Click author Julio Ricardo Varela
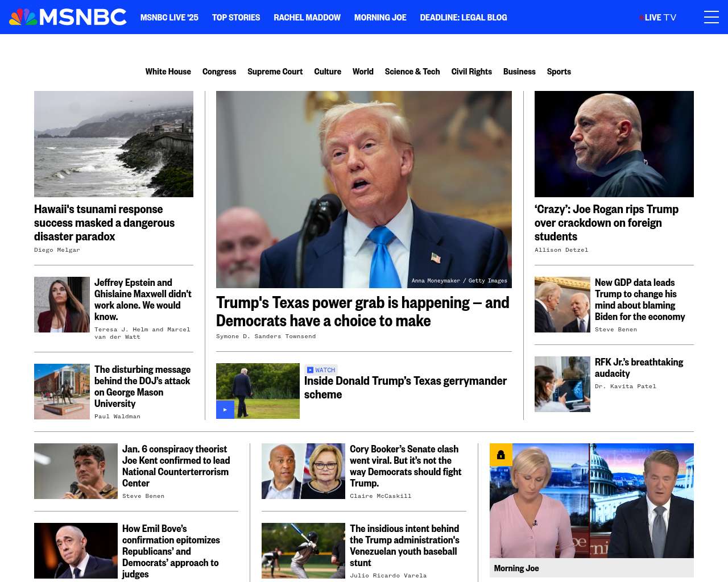This screenshot has height=582, width=728. (x=388, y=576)
